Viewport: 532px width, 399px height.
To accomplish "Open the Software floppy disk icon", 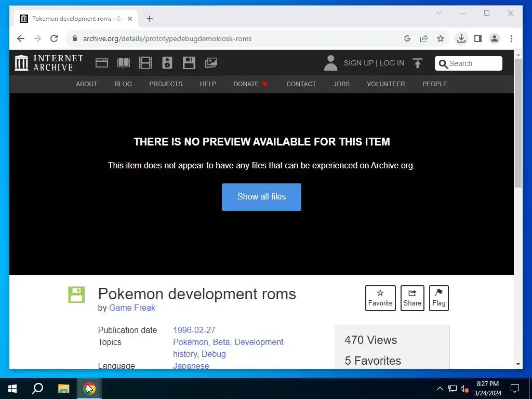I will click(x=189, y=63).
